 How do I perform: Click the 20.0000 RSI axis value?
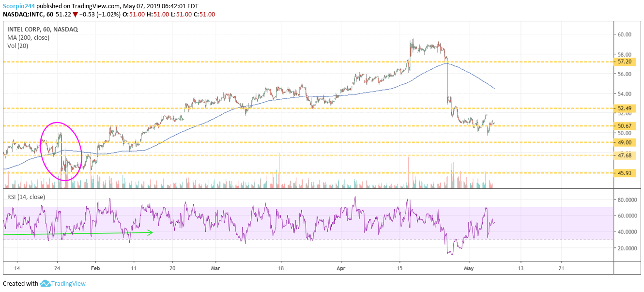[x=627, y=248]
